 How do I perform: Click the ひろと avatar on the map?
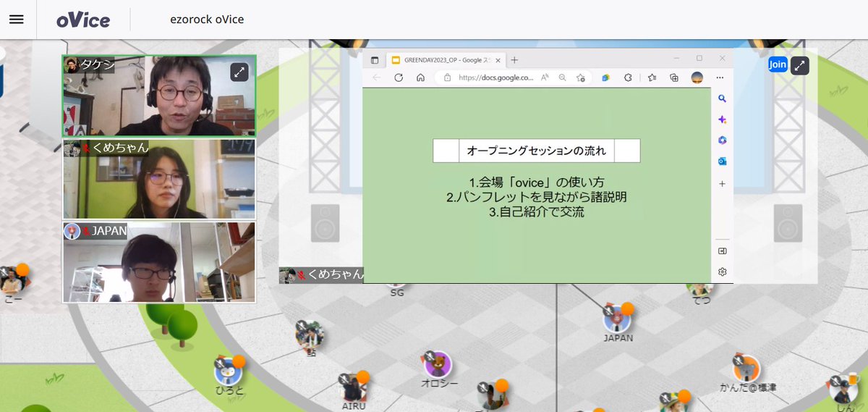pos(229,371)
